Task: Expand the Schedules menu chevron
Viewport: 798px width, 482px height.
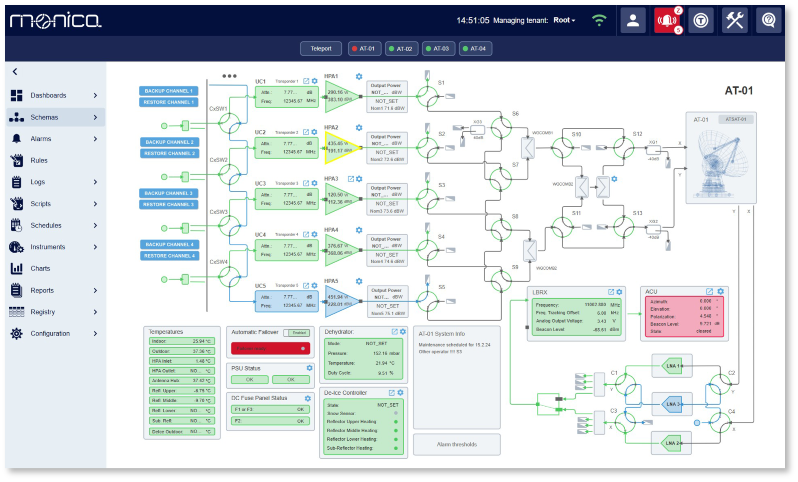Action: click(95, 225)
